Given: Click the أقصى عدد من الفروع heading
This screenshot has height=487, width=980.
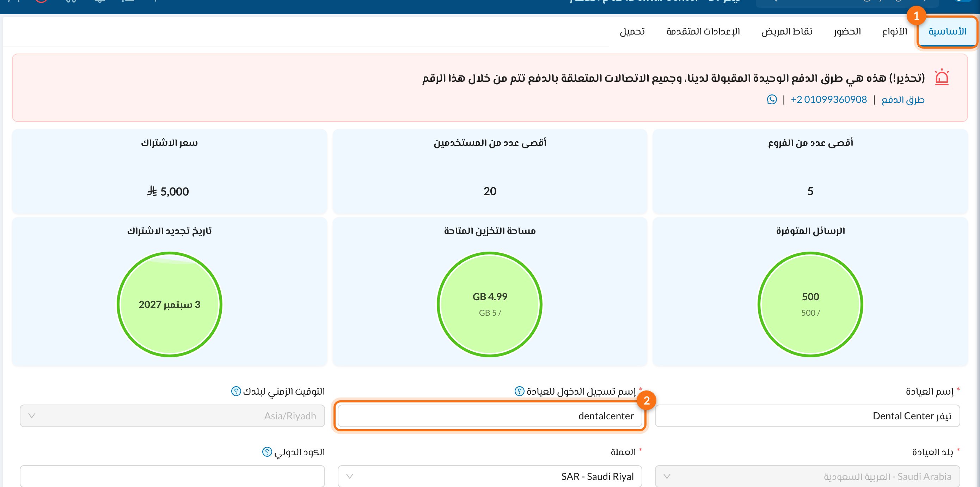Looking at the screenshot, I should (810, 143).
